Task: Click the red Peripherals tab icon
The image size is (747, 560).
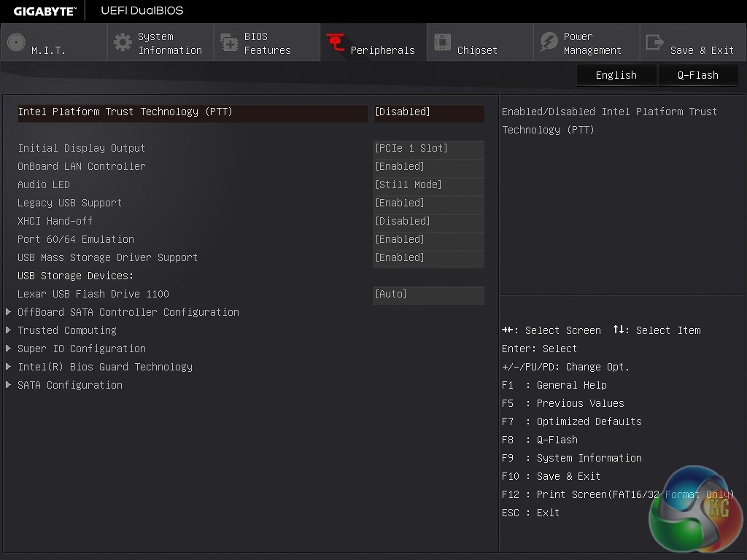Action: (336, 42)
